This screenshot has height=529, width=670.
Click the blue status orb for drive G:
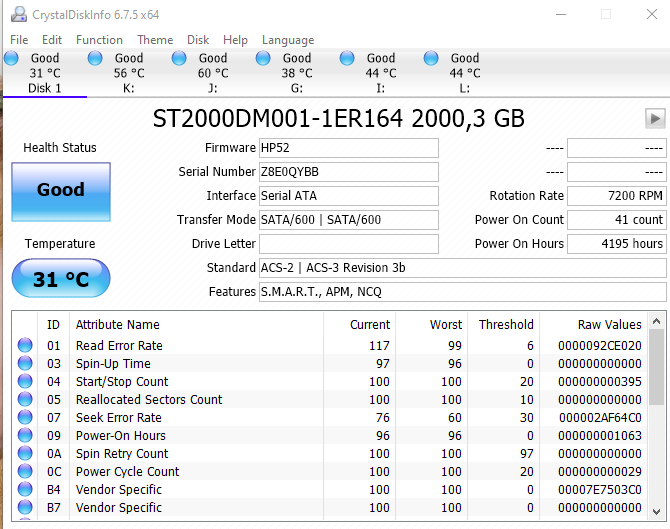click(263, 58)
